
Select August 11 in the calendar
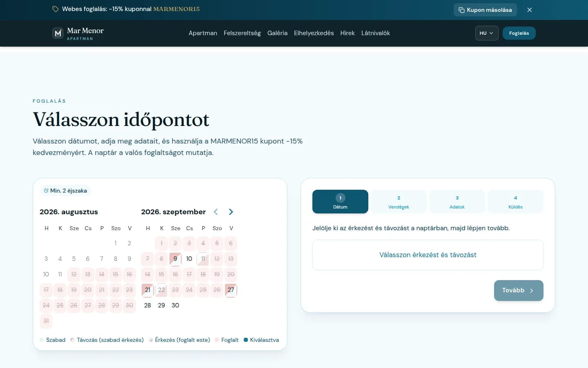tap(60, 274)
